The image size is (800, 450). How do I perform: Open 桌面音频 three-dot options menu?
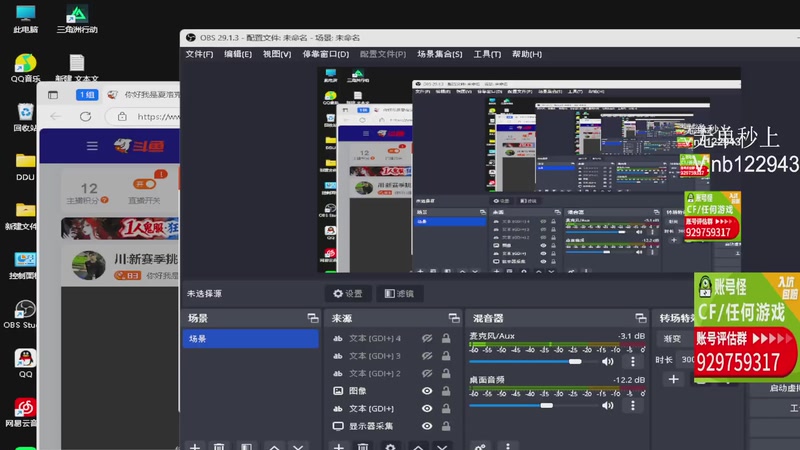[633, 406]
